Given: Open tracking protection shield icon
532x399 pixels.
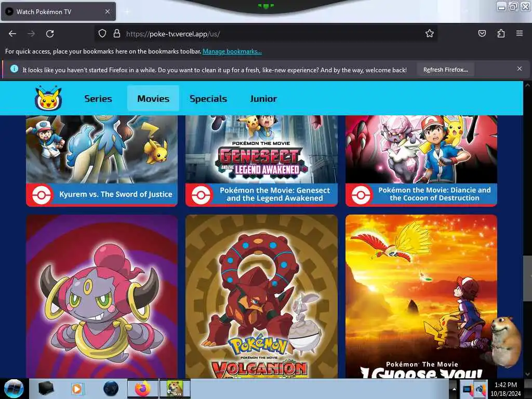Looking at the screenshot, I should (102, 33).
